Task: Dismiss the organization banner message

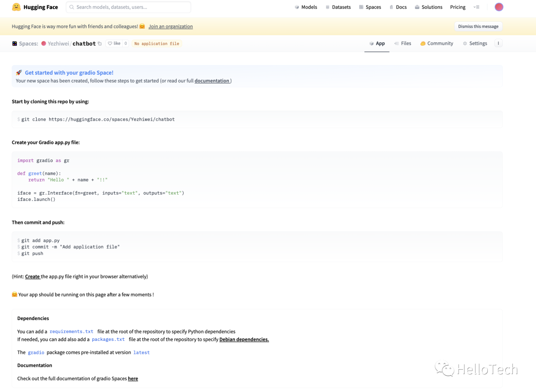Action: pos(478,26)
